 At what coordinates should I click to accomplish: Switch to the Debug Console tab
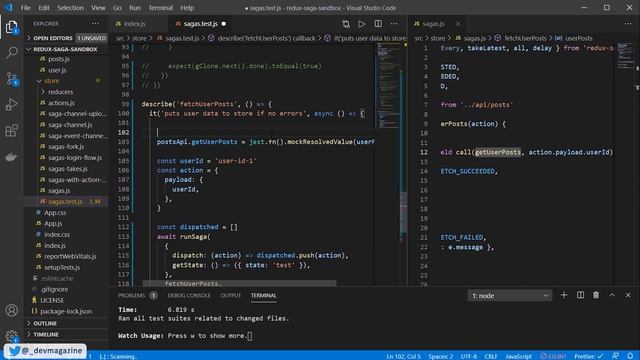tap(189, 296)
